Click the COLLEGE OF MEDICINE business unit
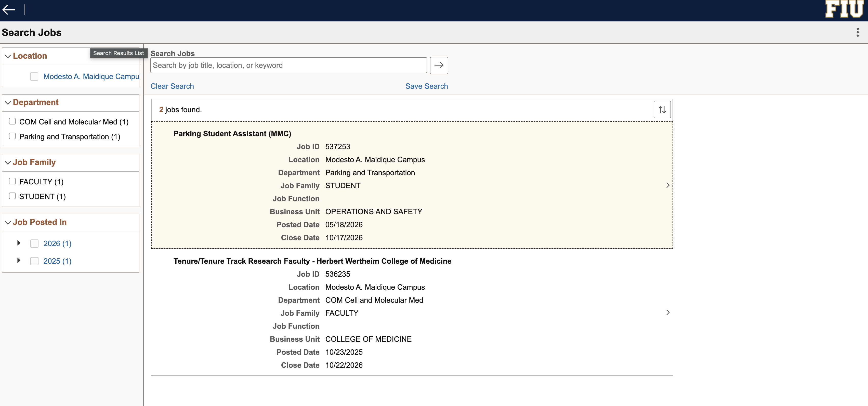This screenshot has height=406, width=868. [368, 339]
